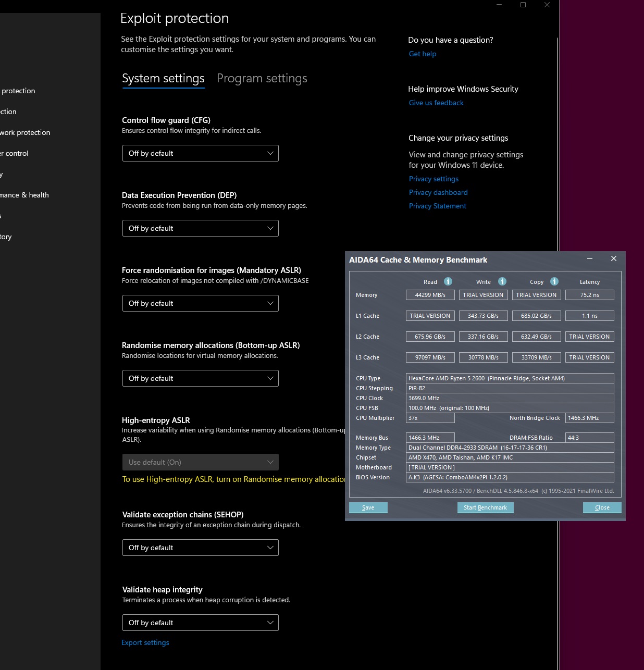The width and height of the screenshot is (644, 670).
Task: Select the 'mance & health' sidebar item
Action: pos(24,195)
